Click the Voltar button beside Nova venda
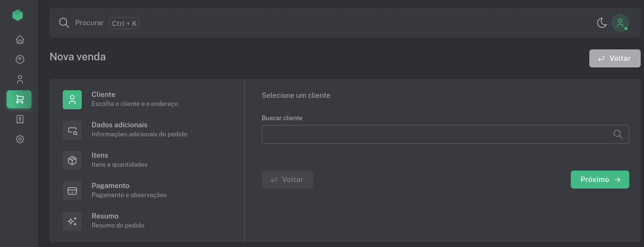Viewport: 644px width, 247px height. [615, 58]
